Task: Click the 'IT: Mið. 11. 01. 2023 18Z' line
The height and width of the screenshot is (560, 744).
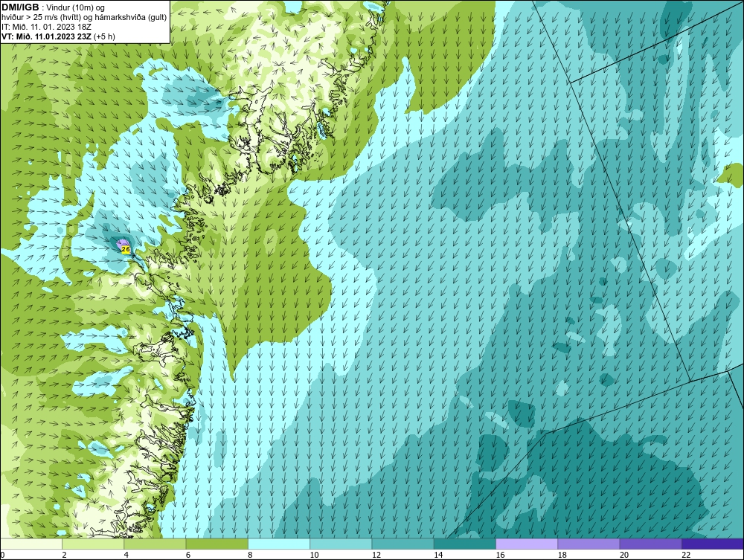Action: pos(46,27)
